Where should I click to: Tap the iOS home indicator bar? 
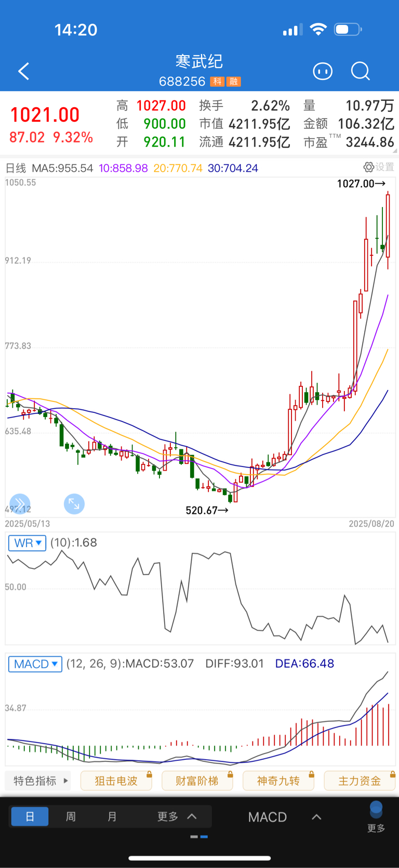tap(199, 858)
